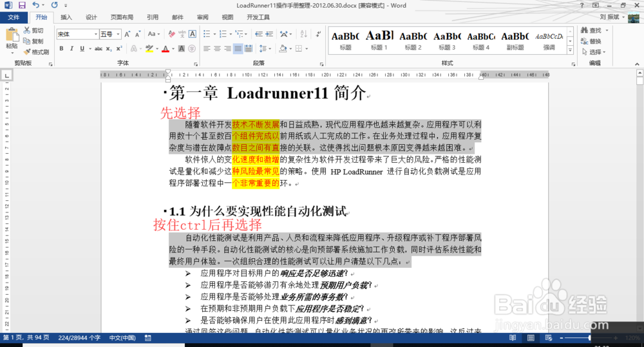The width and height of the screenshot is (644, 347).
Task: Click the ruler tab selector (L) box
Action: (x=6, y=75)
